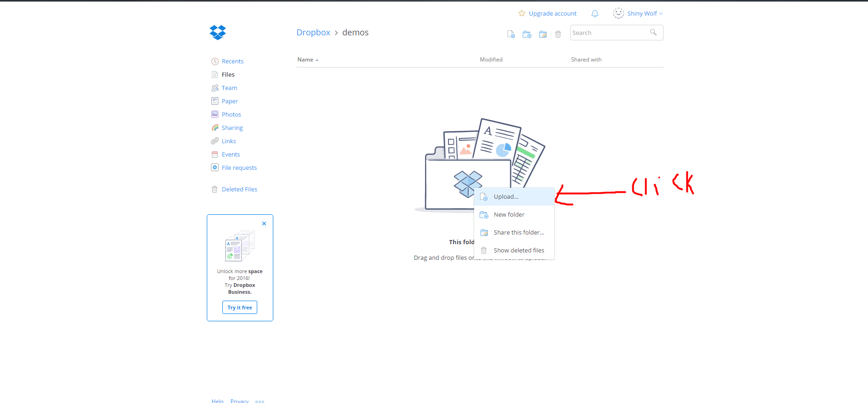This screenshot has height=403, width=868.
Task: Go to Upgrade account link
Action: coord(552,14)
